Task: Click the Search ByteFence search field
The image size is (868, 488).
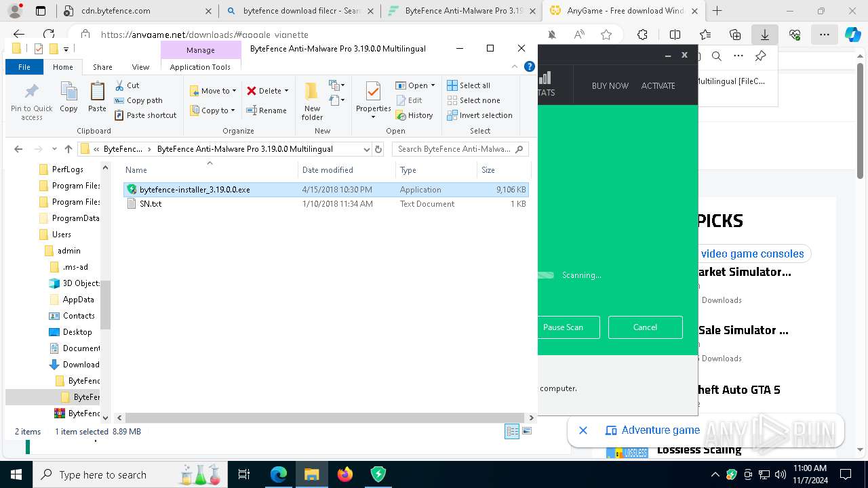Action: pos(461,149)
